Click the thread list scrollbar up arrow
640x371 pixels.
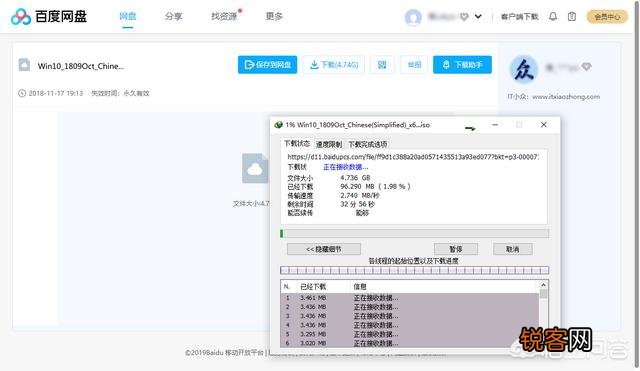pyautogui.click(x=543, y=285)
